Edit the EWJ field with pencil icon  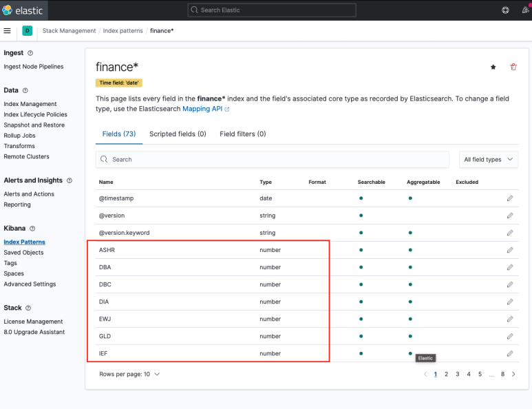click(510, 319)
